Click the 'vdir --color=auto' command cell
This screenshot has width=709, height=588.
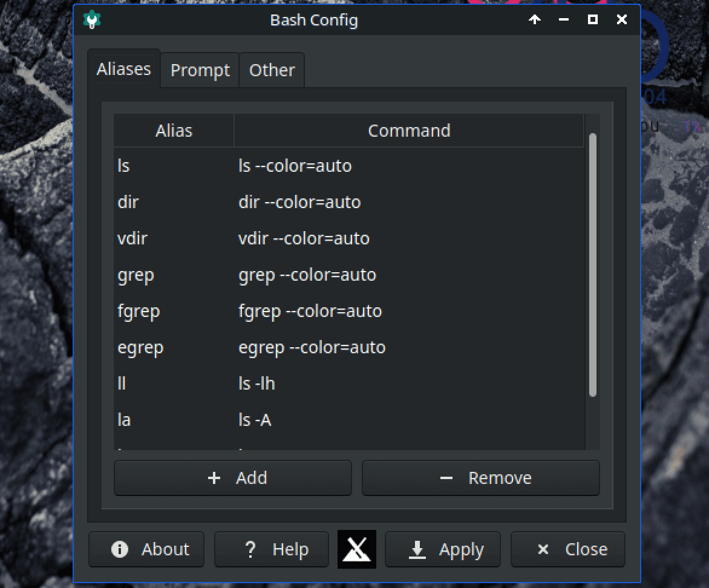tap(409, 238)
